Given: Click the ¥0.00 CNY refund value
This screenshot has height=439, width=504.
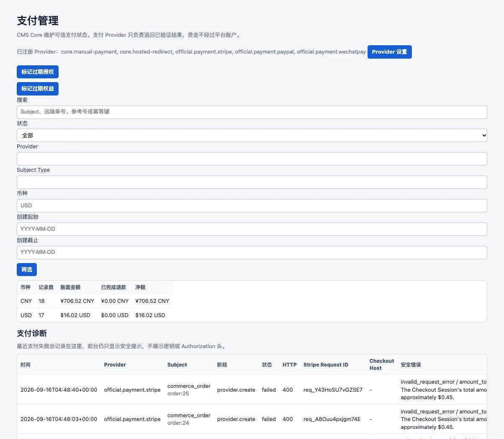Looking at the screenshot, I should [x=115, y=301].
